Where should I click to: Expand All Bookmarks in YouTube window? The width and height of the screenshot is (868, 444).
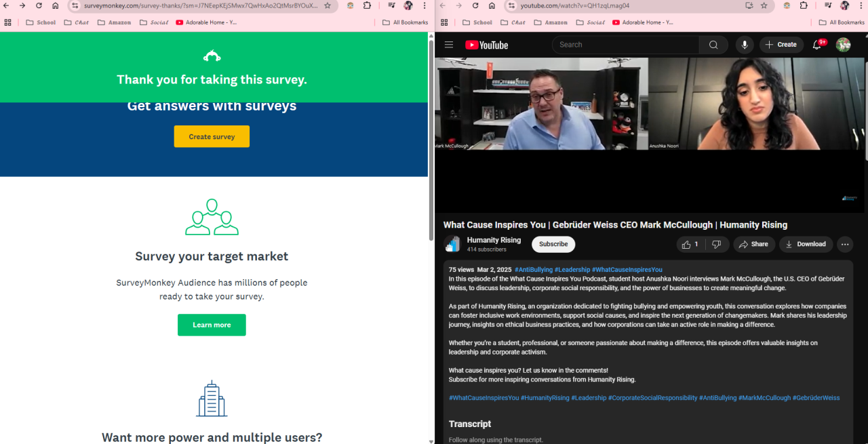[x=842, y=22]
